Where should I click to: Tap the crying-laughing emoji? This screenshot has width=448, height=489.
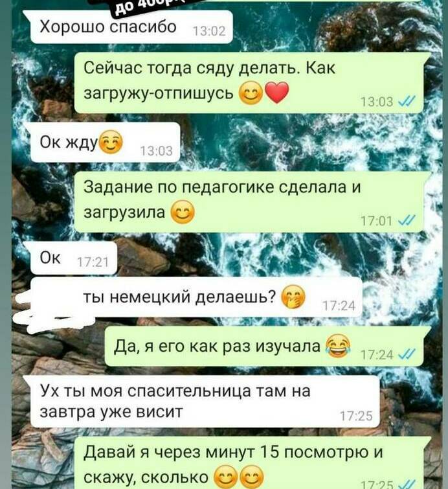pyautogui.click(x=338, y=345)
